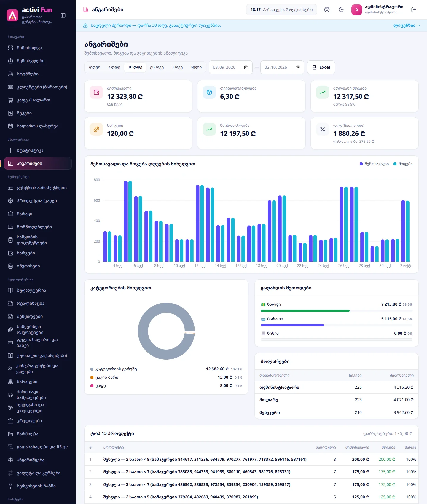Log out using the exit icon
Image resolution: width=427 pixels, height=504 pixels.
(x=414, y=9)
